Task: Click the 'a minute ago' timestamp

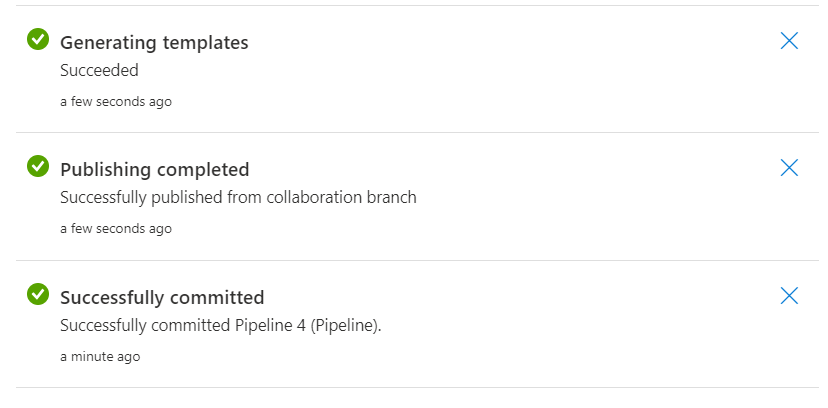Action: pyautogui.click(x=100, y=356)
